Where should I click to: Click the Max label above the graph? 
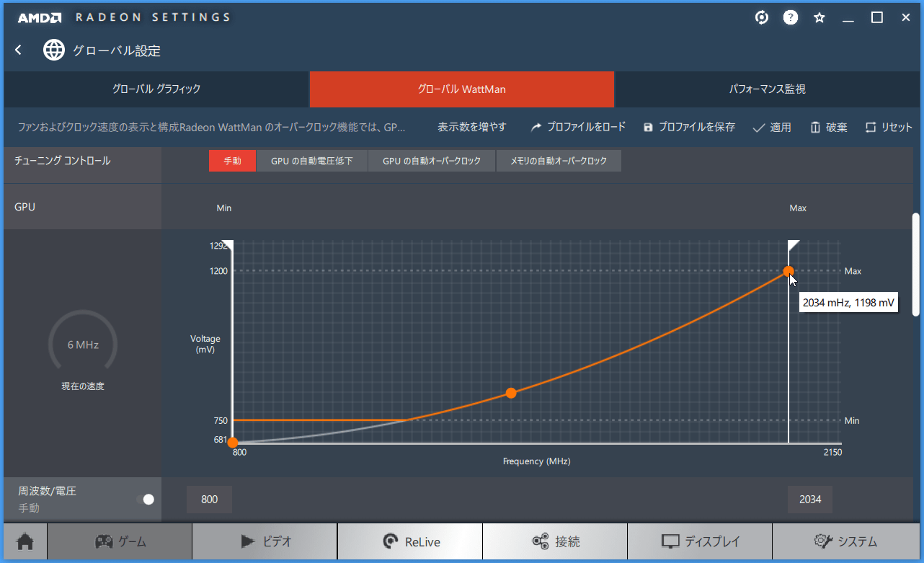click(798, 208)
